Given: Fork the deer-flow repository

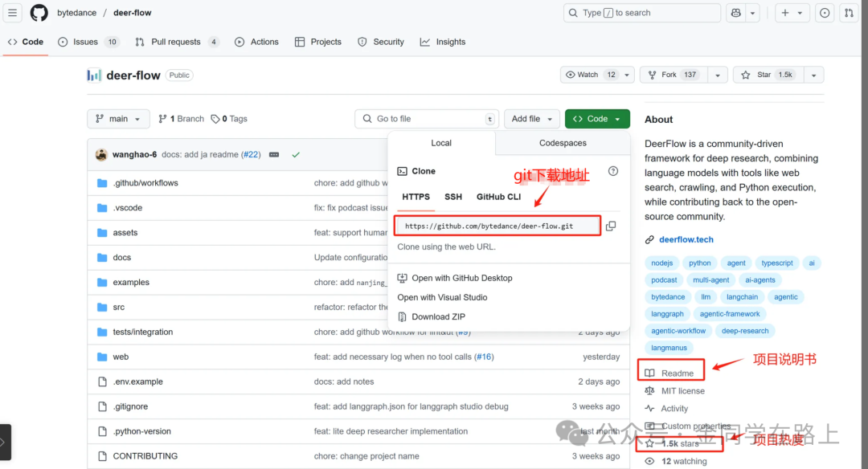Looking at the screenshot, I should (674, 75).
